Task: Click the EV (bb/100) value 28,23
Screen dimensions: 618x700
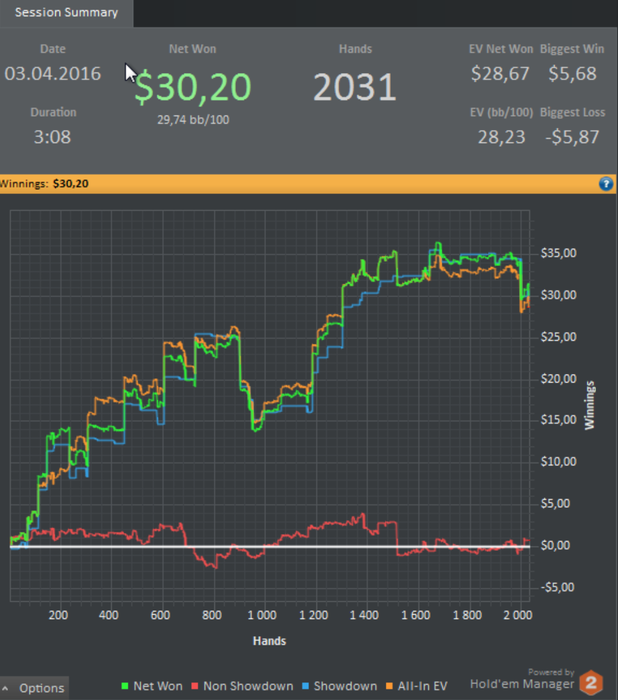Action: click(x=501, y=137)
